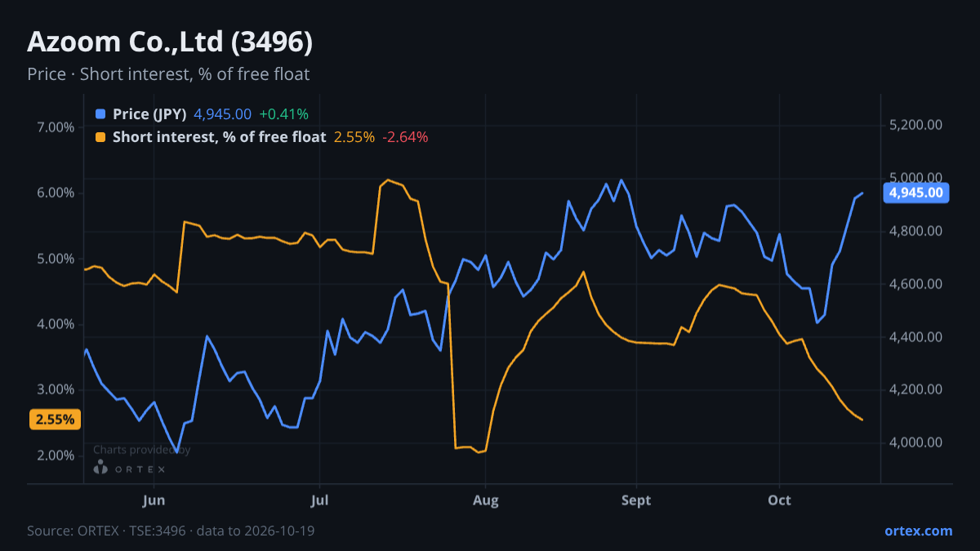Click the ORTEX logo watermark icon
The image size is (980, 551).
click(x=100, y=467)
